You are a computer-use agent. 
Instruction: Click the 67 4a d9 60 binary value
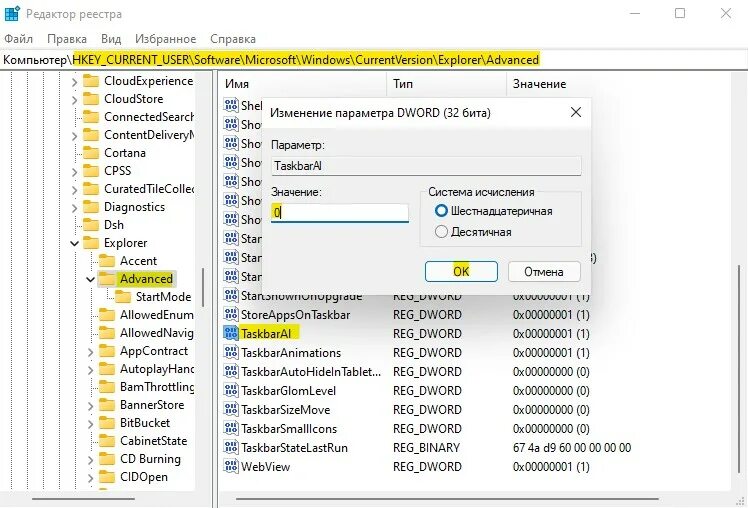(x=571, y=447)
